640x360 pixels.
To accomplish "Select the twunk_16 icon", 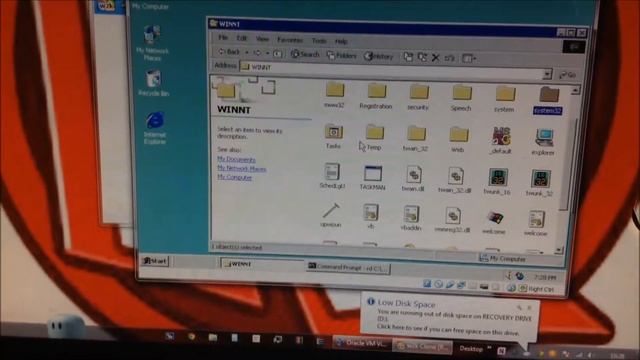I will click(497, 181).
